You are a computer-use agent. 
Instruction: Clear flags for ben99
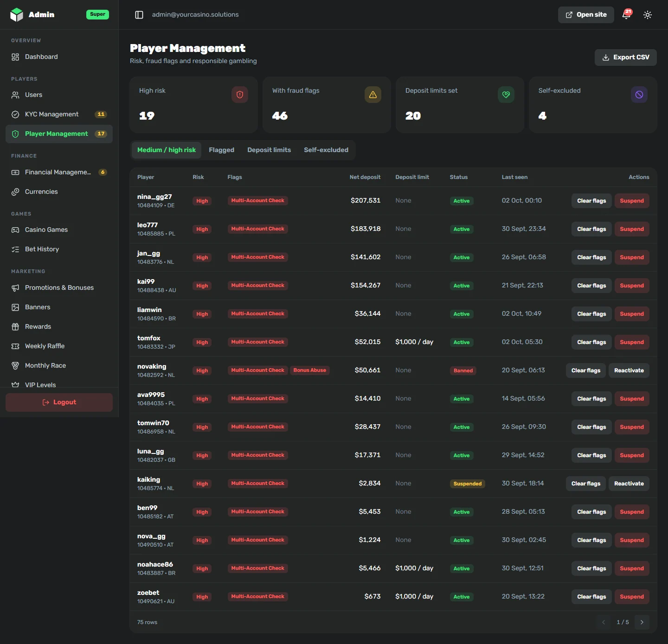(591, 512)
